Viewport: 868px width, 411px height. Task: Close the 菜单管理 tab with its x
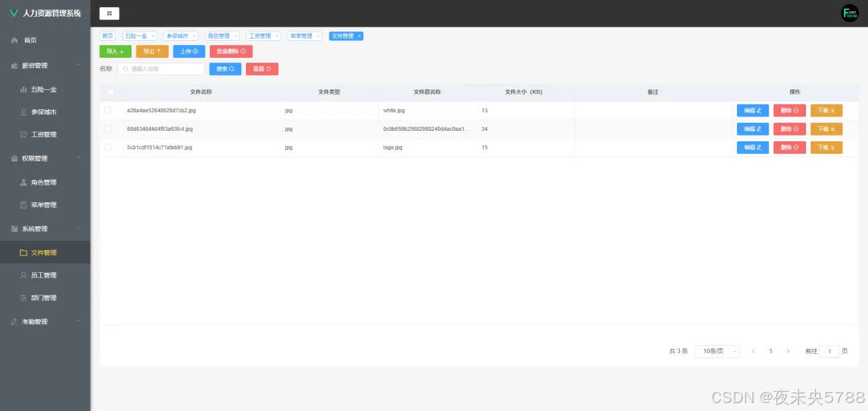point(317,36)
